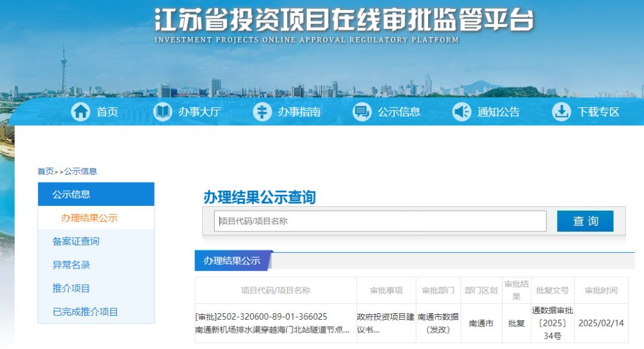Click the 项目代码/项目名称 column header
Viewport: 644px width, 349px height.
pos(275,291)
